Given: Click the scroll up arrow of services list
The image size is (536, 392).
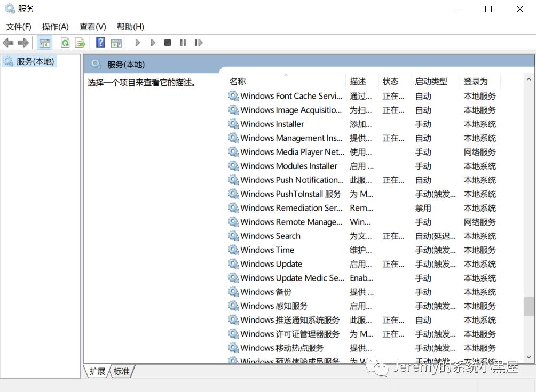Looking at the screenshot, I should click(529, 79).
